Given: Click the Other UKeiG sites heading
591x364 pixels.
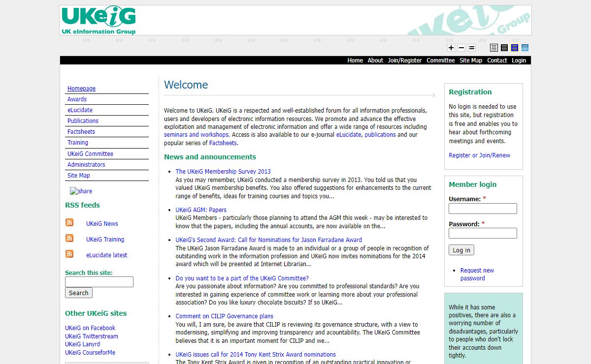Looking at the screenshot, I should (x=96, y=313).
